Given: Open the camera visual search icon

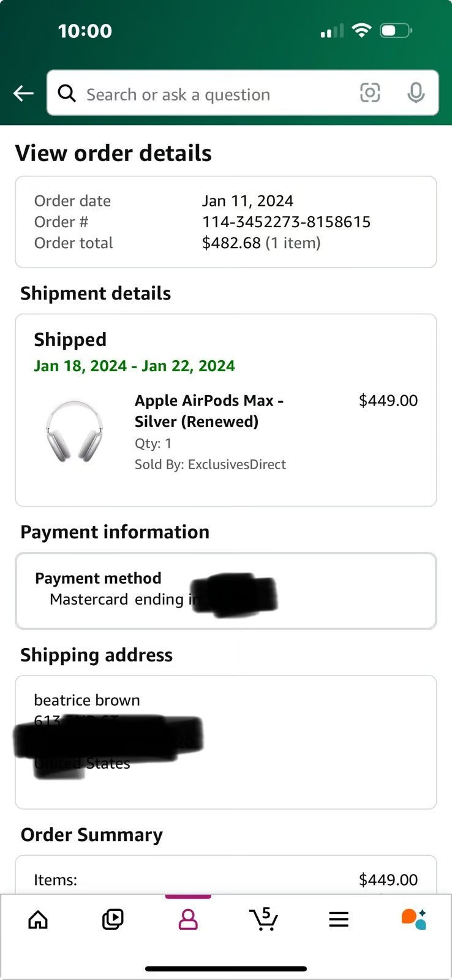Looking at the screenshot, I should [x=371, y=94].
